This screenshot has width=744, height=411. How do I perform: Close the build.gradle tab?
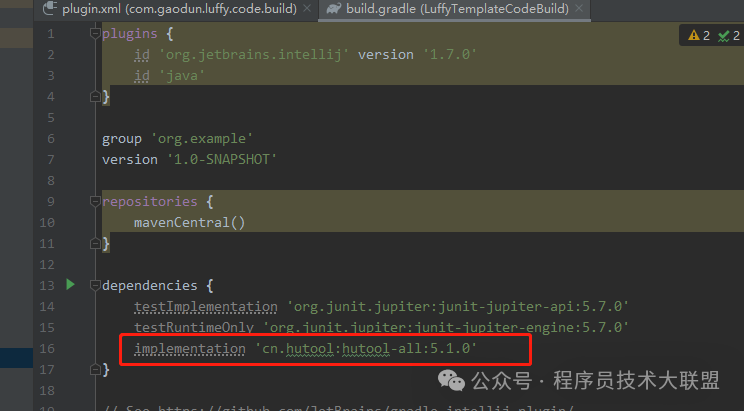[x=579, y=9]
